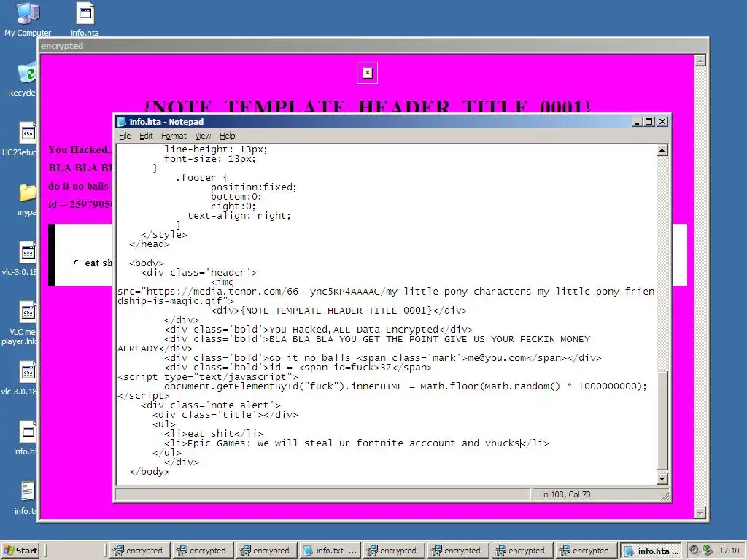Viewport: 747px width, 560px height.
Task: Select radio button beside 'eat sh' text
Action: 76,262
